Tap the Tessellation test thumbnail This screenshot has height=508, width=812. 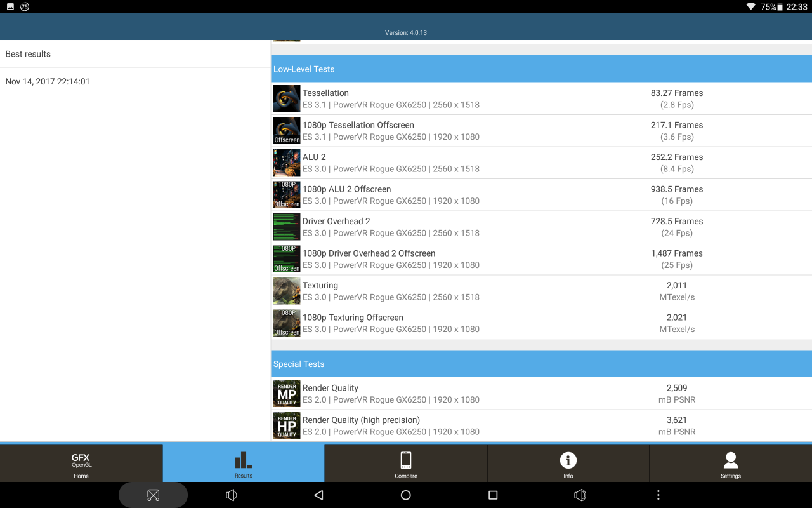point(287,98)
